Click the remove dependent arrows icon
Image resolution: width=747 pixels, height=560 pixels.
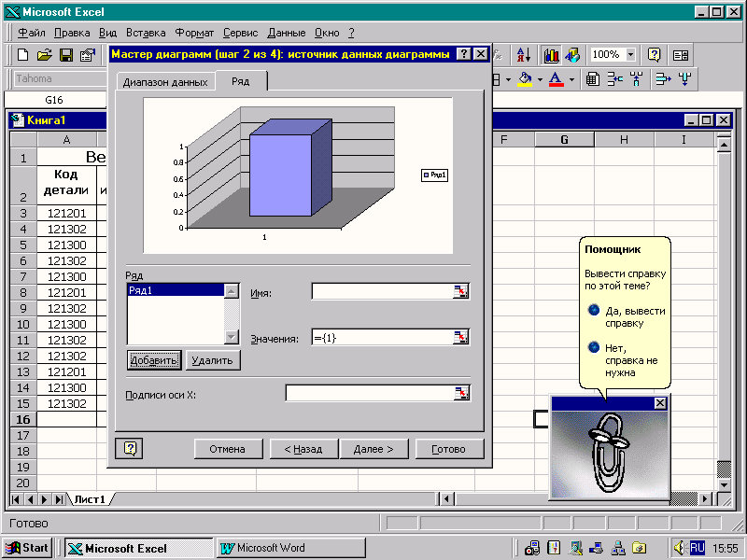(x=685, y=79)
